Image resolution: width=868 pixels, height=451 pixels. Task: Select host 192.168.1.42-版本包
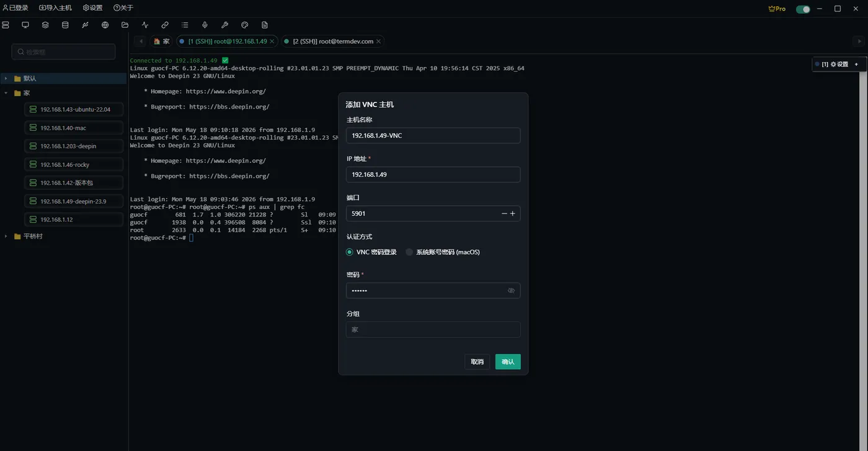pyautogui.click(x=74, y=183)
